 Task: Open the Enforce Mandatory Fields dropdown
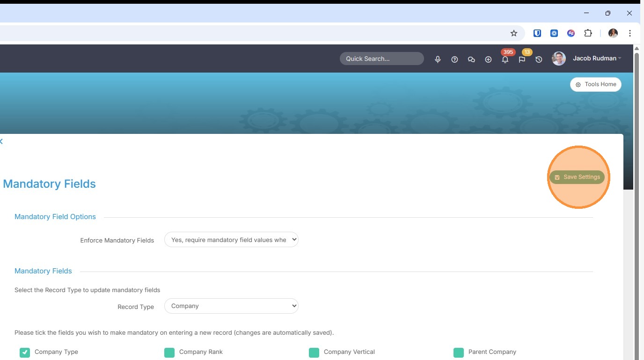[231, 240]
